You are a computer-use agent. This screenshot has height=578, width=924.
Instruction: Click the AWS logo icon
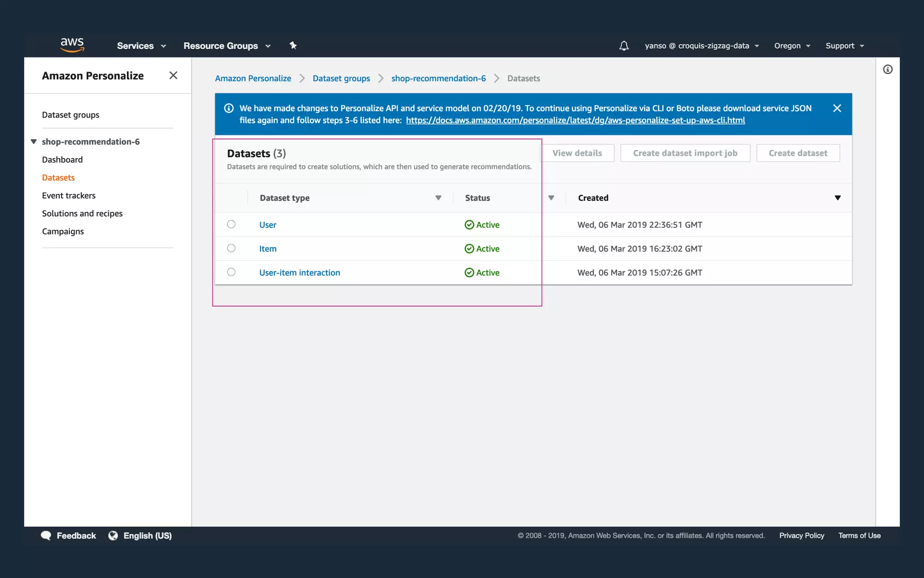tap(72, 45)
